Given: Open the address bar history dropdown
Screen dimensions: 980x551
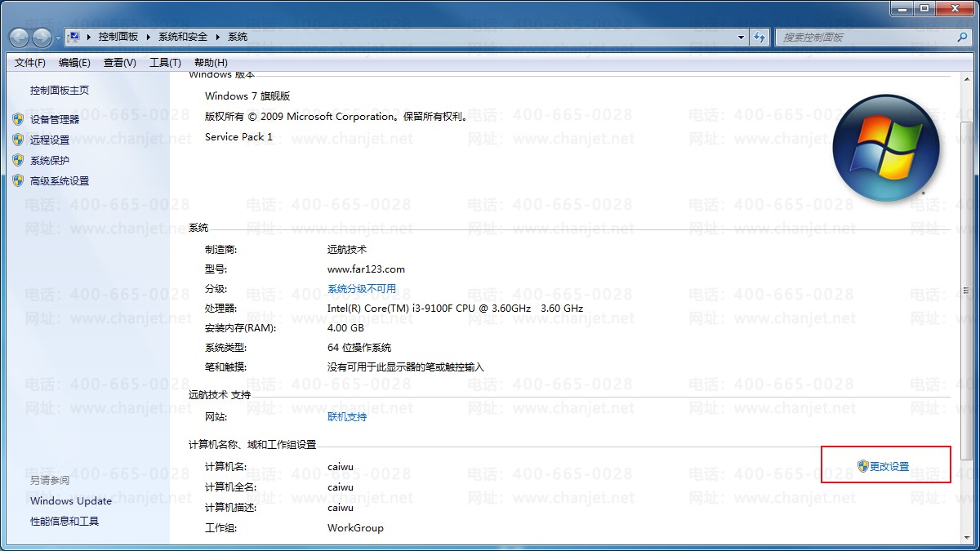Looking at the screenshot, I should click(742, 37).
